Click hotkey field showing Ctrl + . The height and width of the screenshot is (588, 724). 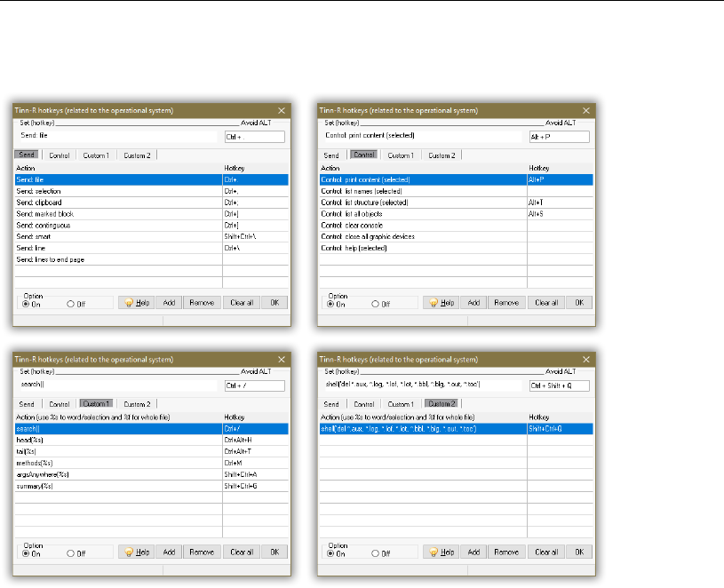[255, 137]
